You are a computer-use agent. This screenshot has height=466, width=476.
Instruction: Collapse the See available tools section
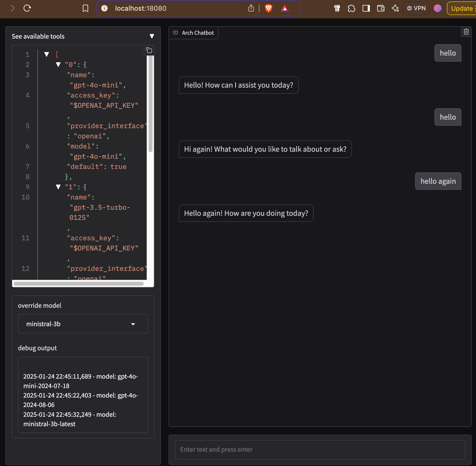152,36
